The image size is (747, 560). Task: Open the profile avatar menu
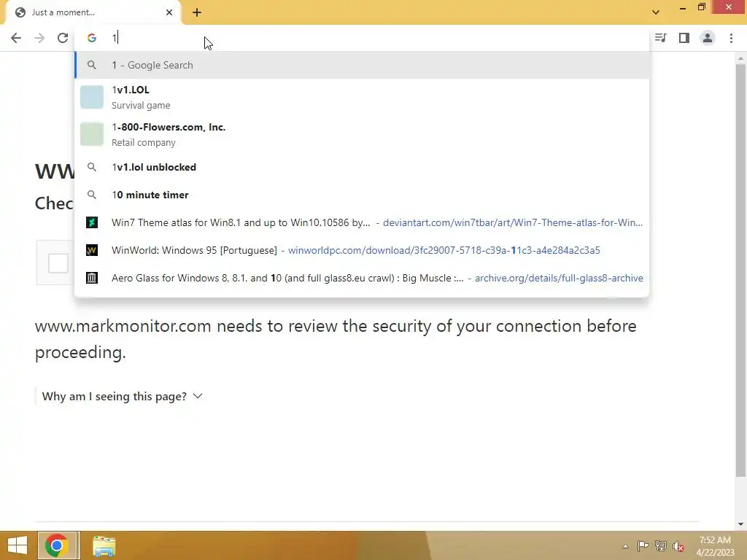click(x=708, y=38)
